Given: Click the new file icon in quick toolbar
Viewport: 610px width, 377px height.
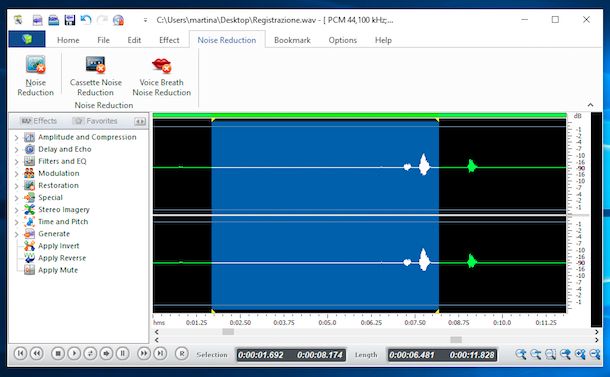Looking at the screenshot, I should click(x=37, y=19).
